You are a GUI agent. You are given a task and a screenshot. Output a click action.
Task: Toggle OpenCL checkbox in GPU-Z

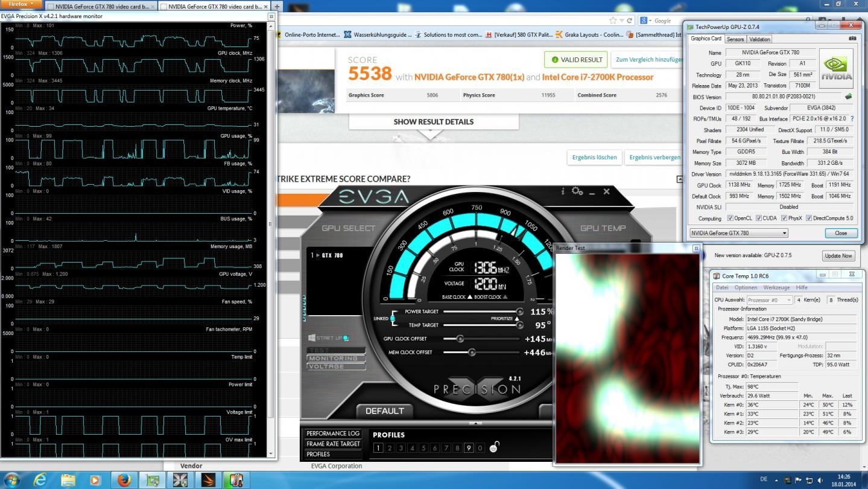pos(730,218)
